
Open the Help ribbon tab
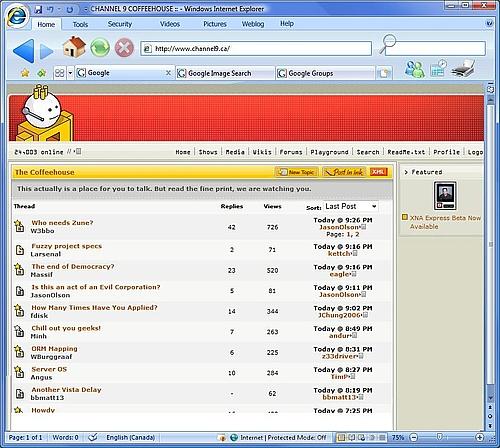(287, 24)
